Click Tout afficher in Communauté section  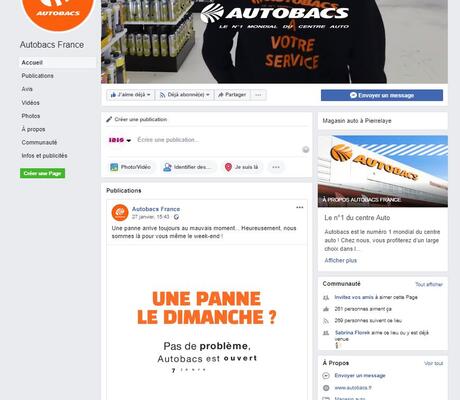[429, 284]
